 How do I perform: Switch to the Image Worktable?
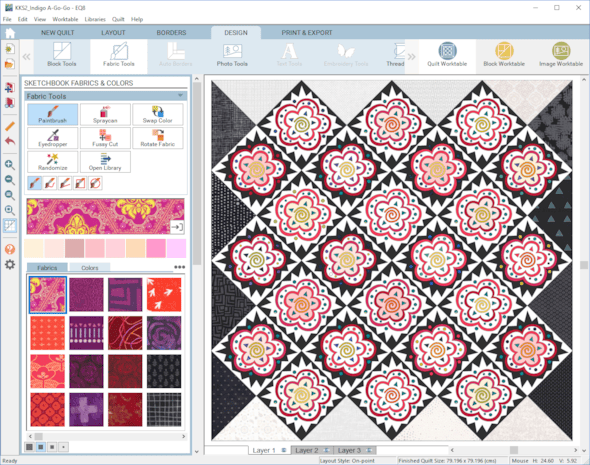561,55
